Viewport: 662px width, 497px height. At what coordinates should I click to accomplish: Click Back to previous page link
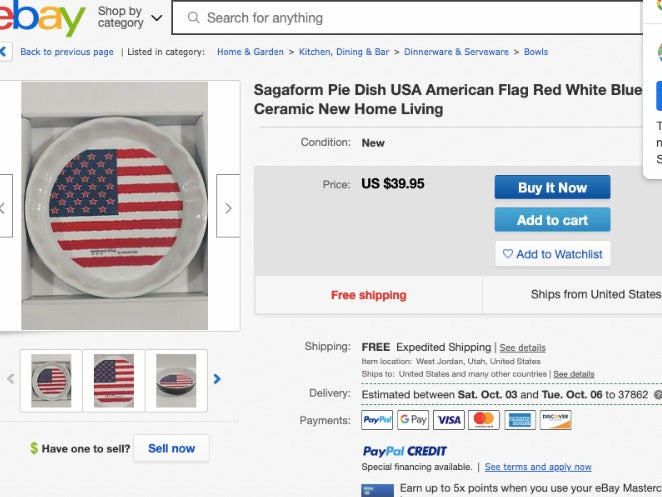66,52
